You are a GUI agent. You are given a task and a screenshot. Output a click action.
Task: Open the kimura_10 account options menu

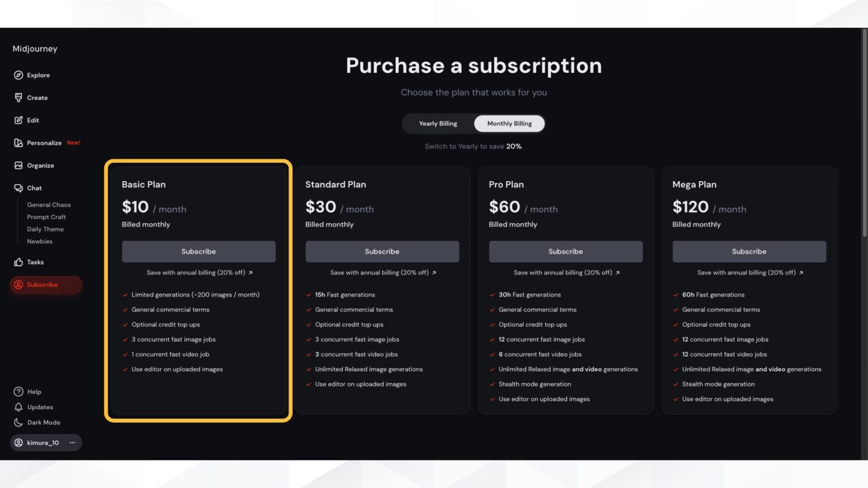pos(72,443)
